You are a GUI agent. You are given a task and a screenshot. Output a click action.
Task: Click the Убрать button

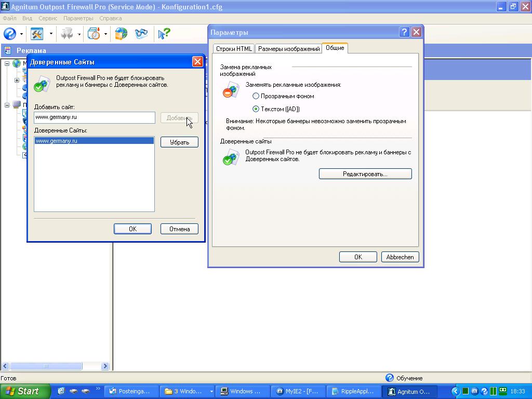[179, 142]
